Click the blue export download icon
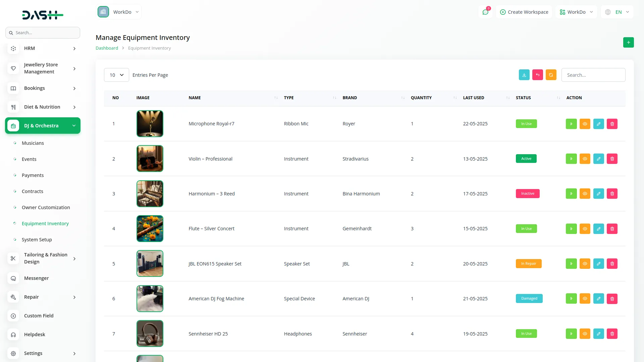 coord(524,75)
